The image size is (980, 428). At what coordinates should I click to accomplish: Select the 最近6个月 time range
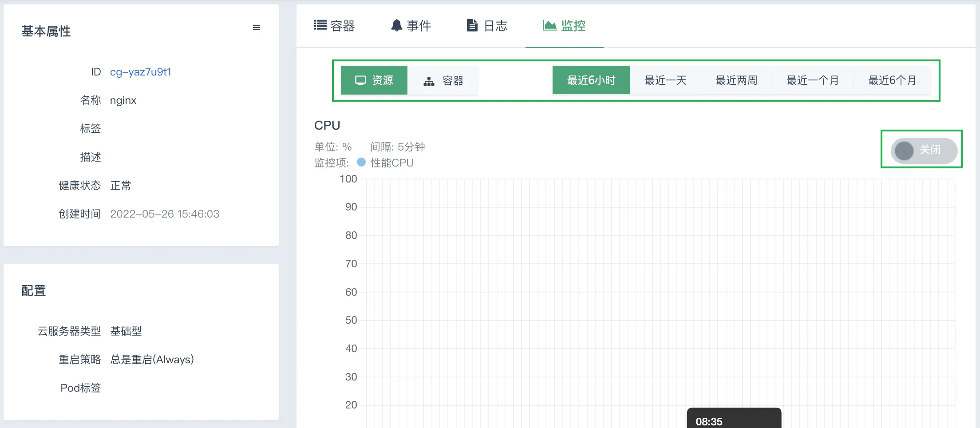[892, 80]
